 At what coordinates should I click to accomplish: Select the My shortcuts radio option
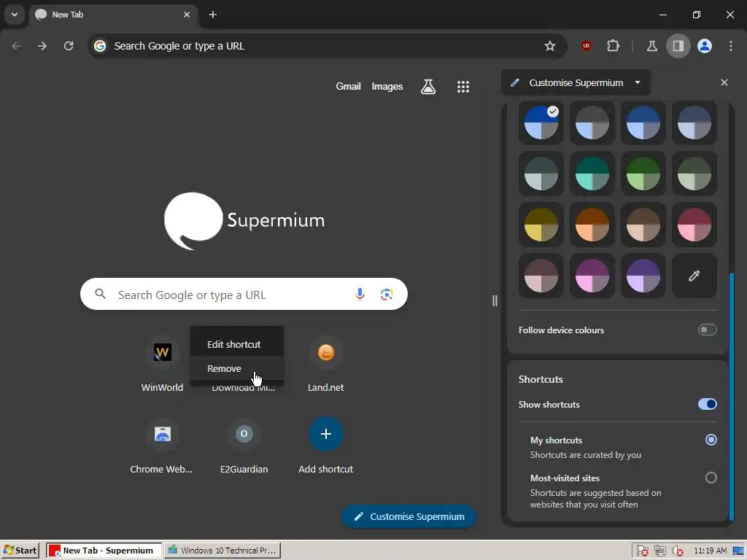click(711, 440)
